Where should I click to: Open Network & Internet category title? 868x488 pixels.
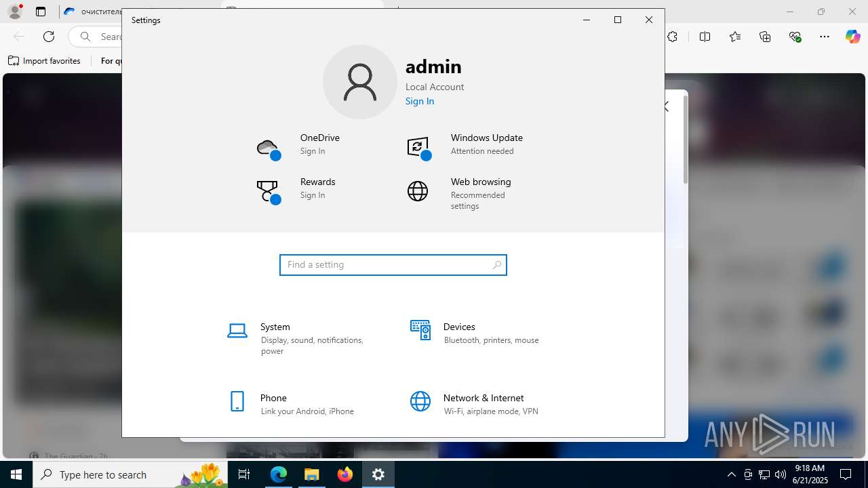coord(484,398)
